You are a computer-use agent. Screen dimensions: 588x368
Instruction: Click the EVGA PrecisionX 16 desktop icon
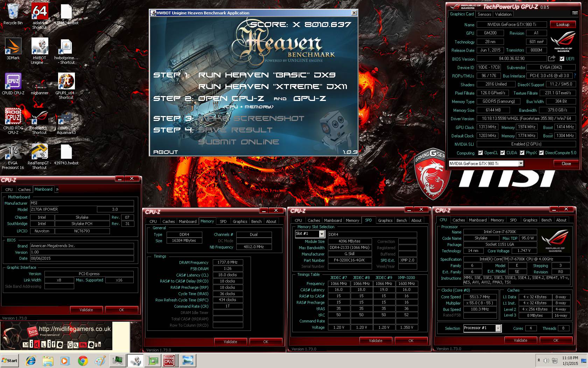[13, 156]
